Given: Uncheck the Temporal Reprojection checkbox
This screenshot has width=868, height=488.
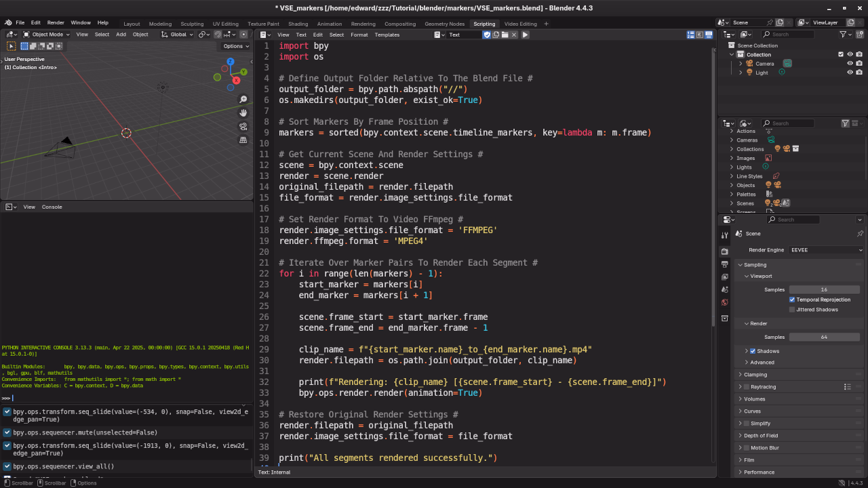Looking at the screenshot, I should 792,300.
